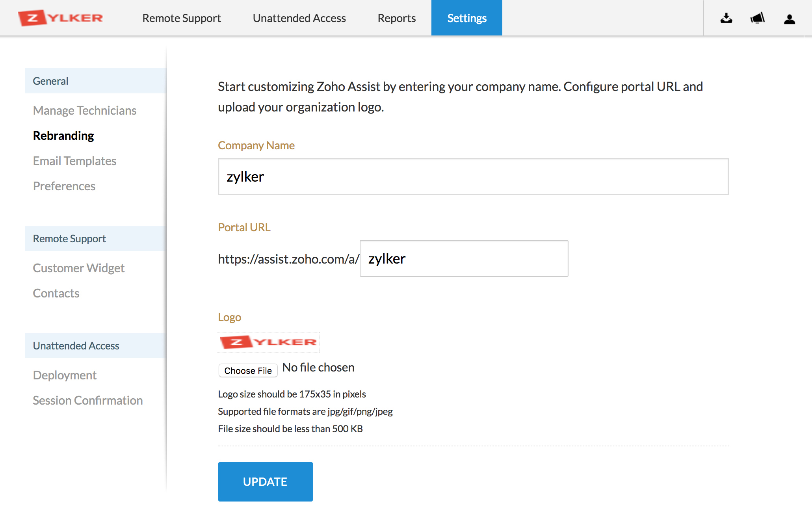This screenshot has width=812, height=522.
Task: Click inside the Company Name input field
Action: [473, 176]
